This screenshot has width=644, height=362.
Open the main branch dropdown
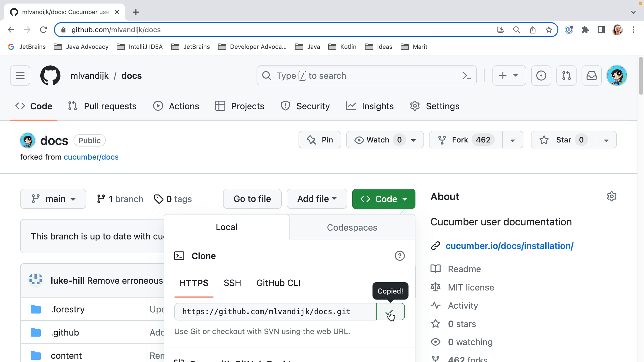point(53,199)
